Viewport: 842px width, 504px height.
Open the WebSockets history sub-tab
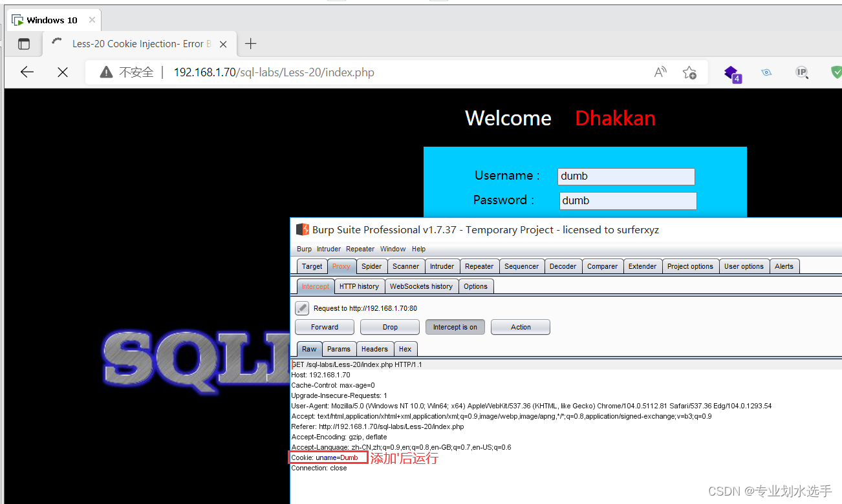coord(421,286)
